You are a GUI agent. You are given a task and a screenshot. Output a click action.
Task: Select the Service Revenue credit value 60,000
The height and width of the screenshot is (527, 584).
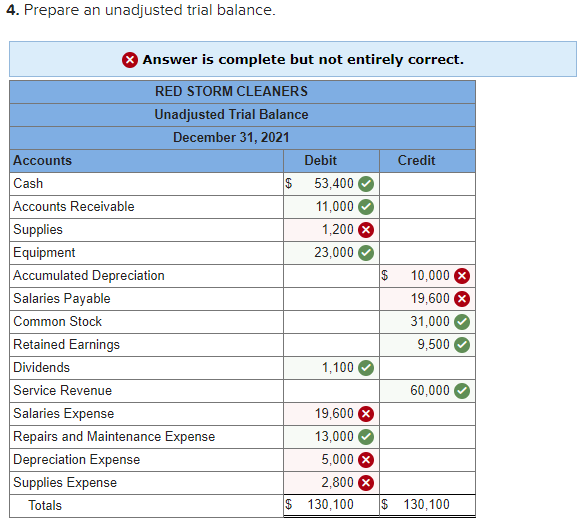430,391
